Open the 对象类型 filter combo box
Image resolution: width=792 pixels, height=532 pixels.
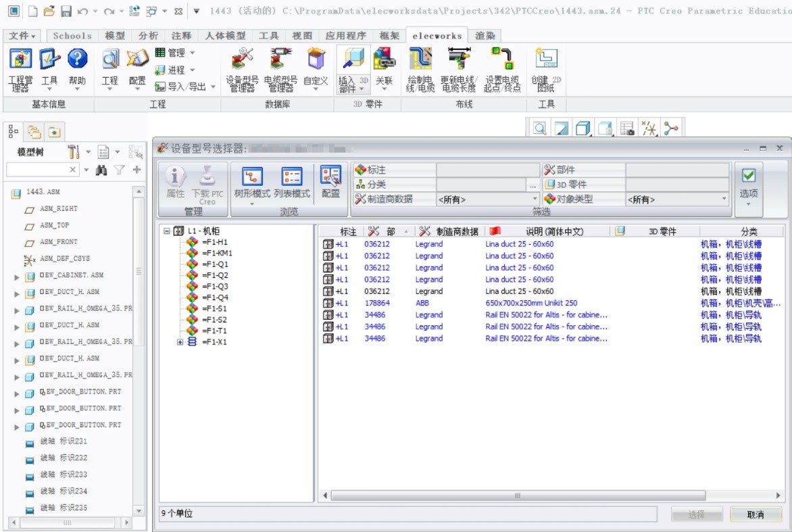coord(677,199)
